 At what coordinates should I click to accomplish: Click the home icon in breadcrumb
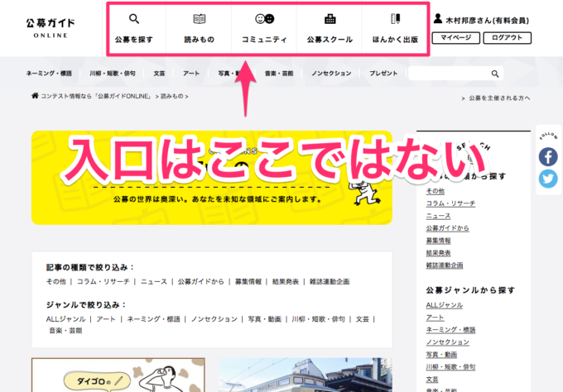[x=35, y=96]
